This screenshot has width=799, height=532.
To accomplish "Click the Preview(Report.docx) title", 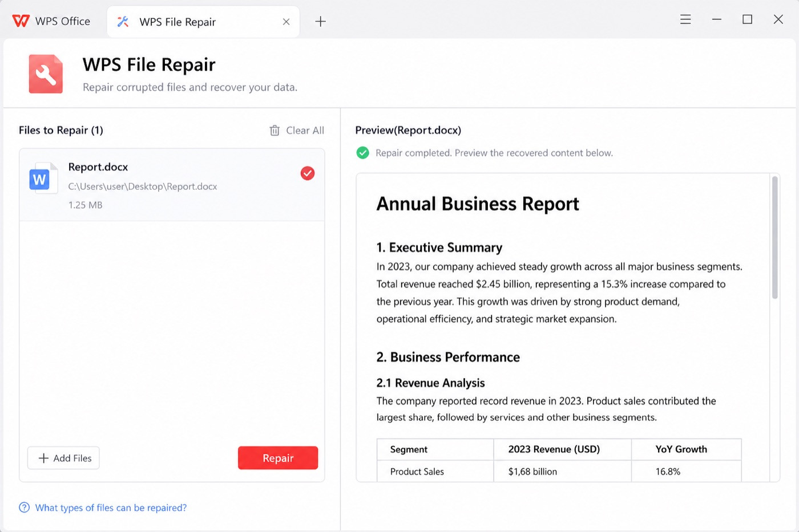I will click(408, 130).
